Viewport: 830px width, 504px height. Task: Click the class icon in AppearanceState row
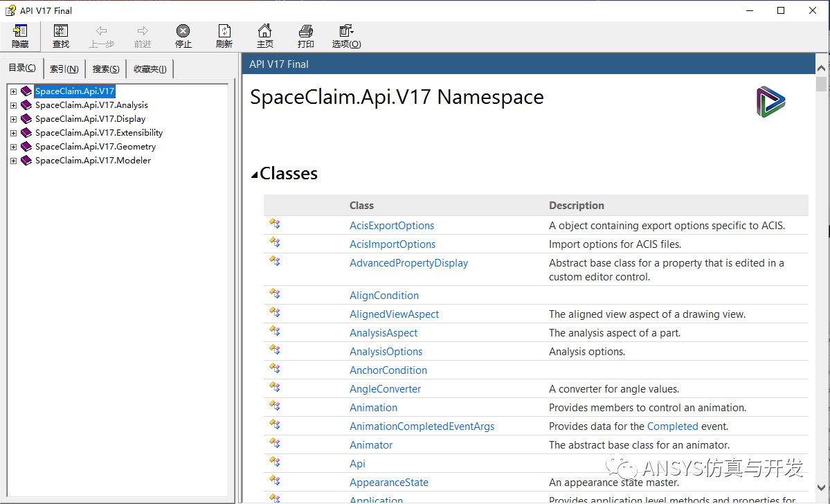point(275,480)
